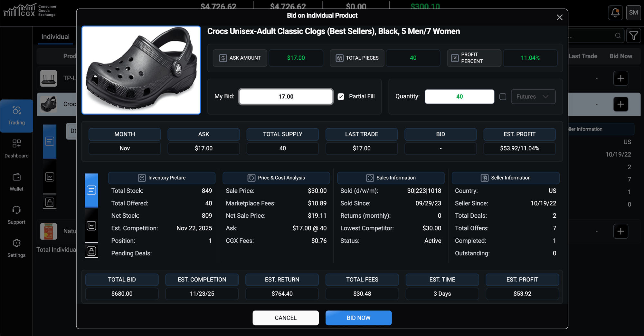Screen dimensions: 644x336
Task: Open the Futures dropdown
Action: (533, 96)
